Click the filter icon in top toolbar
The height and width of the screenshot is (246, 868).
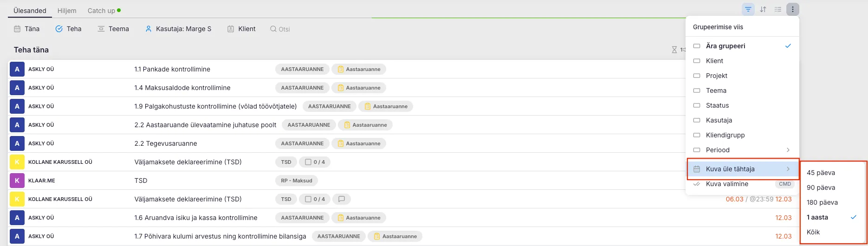tap(748, 9)
